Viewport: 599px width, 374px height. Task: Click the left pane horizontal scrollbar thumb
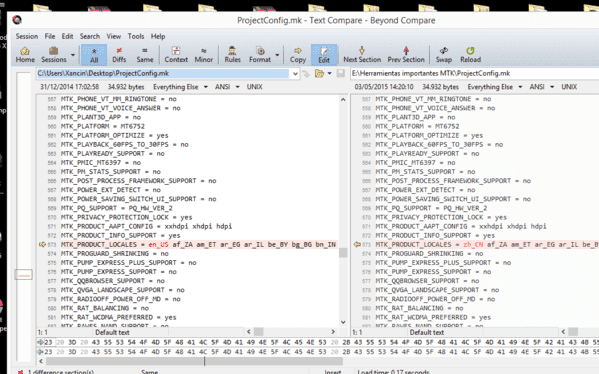coord(259,332)
